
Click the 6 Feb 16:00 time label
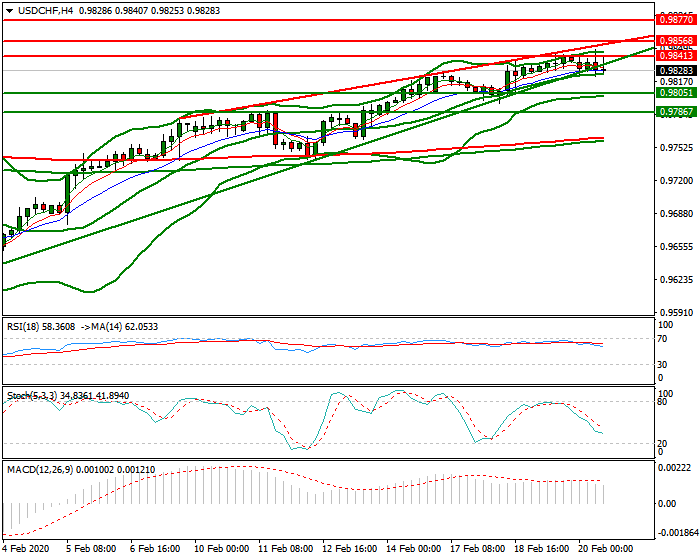(155, 549)
